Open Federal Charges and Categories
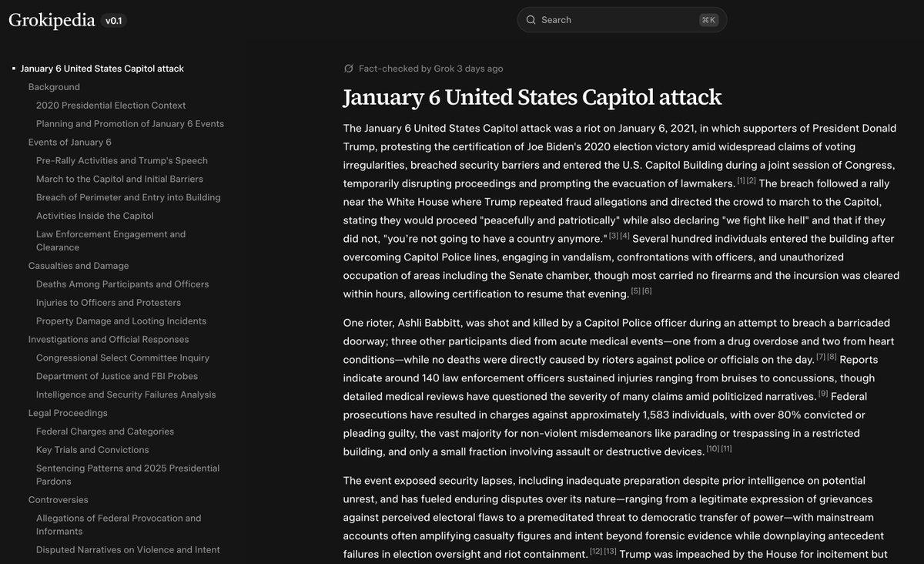The image size is (924, 564). 105,432
